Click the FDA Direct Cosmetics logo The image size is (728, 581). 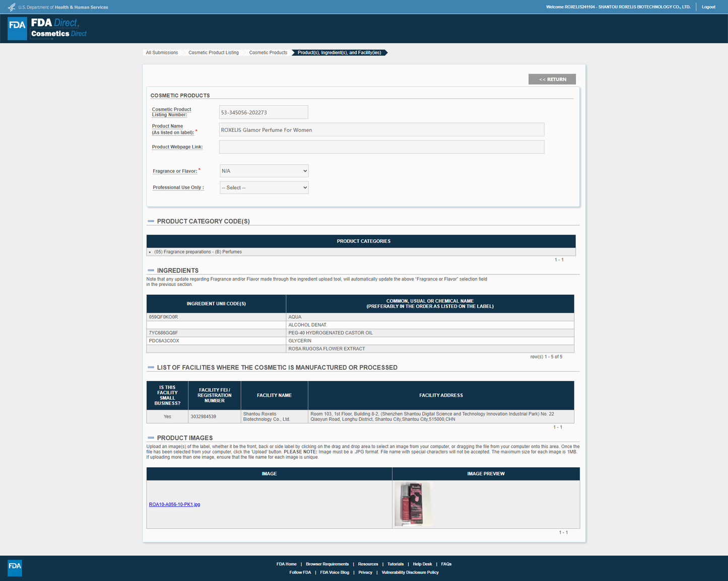pyautogui.click(x=47, y=28)
